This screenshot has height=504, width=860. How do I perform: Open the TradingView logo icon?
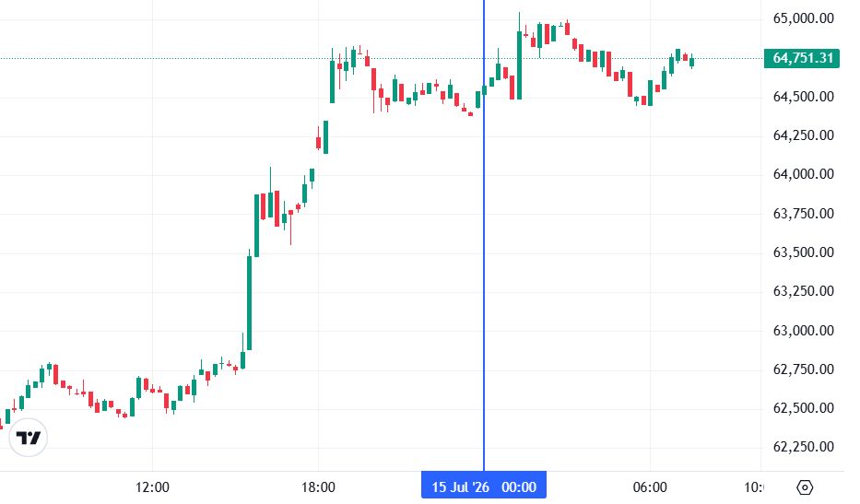pos(29,438)
